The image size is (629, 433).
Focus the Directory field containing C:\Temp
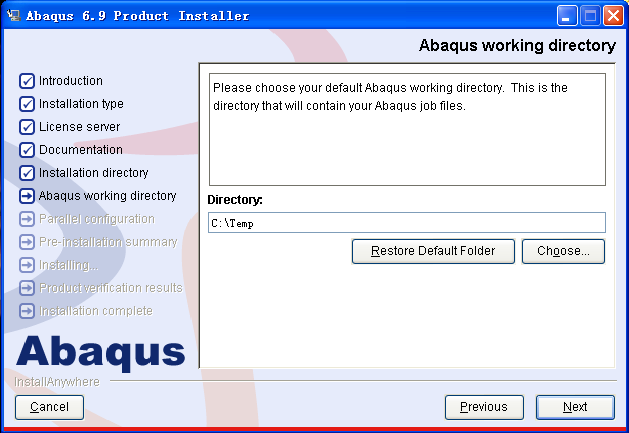[x=407, y=223]
